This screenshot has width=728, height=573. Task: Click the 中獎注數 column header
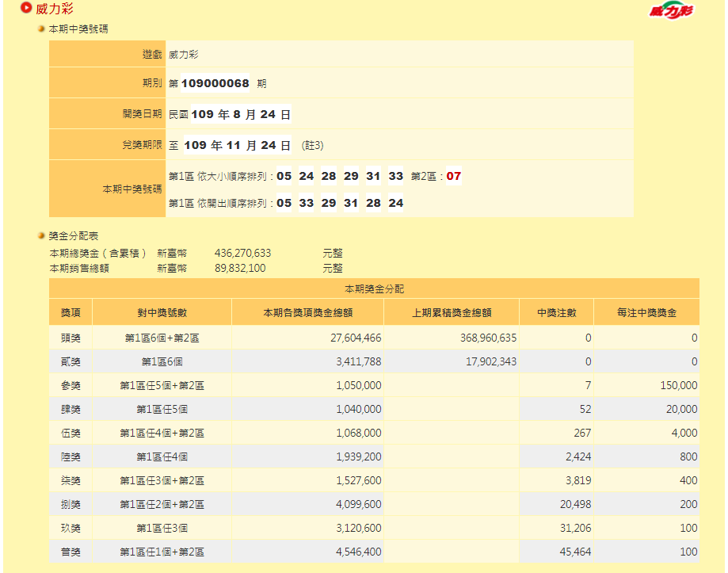pyautogui.click(x=557, y=312)
